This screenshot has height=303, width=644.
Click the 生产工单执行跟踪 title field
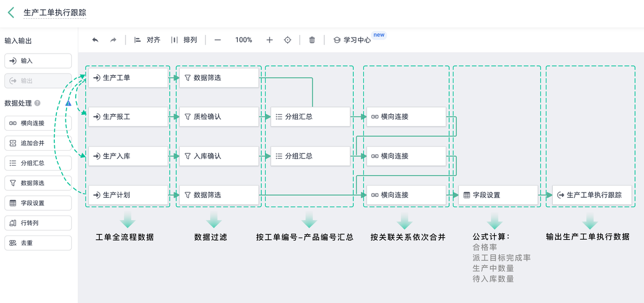[x=55, y=12]
